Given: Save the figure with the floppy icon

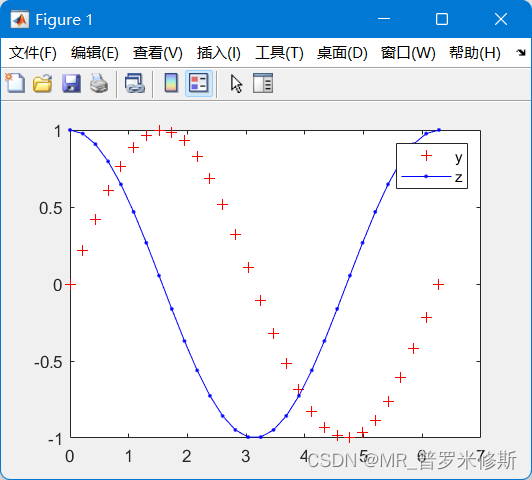Looking at the screenshot, I should click(71, 83).
